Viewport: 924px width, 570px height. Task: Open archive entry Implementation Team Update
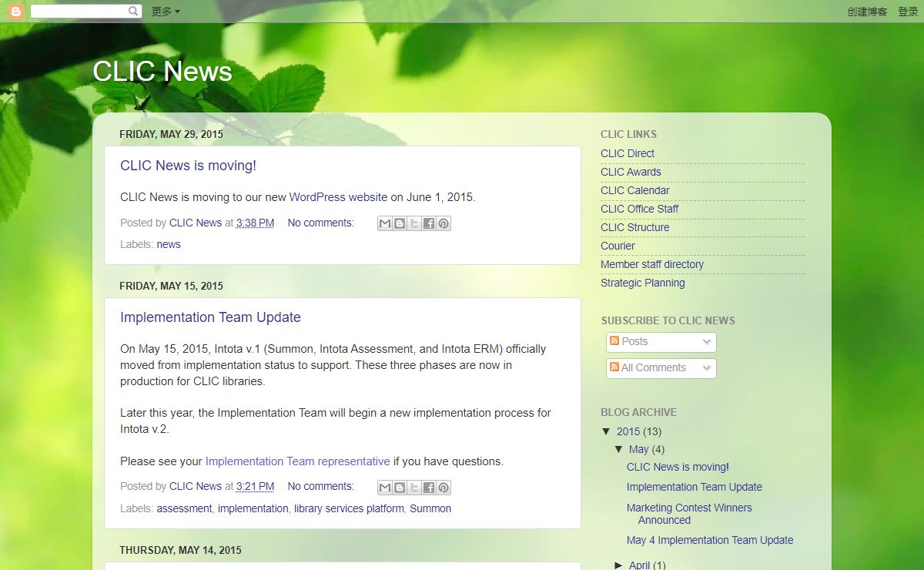coord(695,487)
